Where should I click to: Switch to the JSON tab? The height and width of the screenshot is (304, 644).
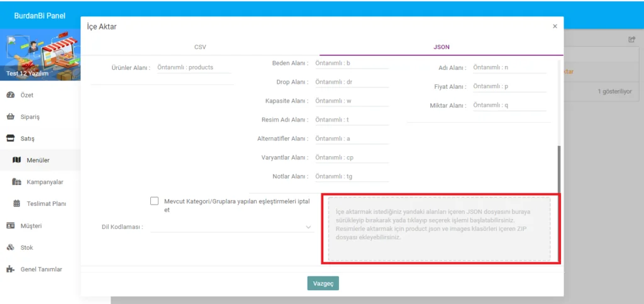point(441,47)
